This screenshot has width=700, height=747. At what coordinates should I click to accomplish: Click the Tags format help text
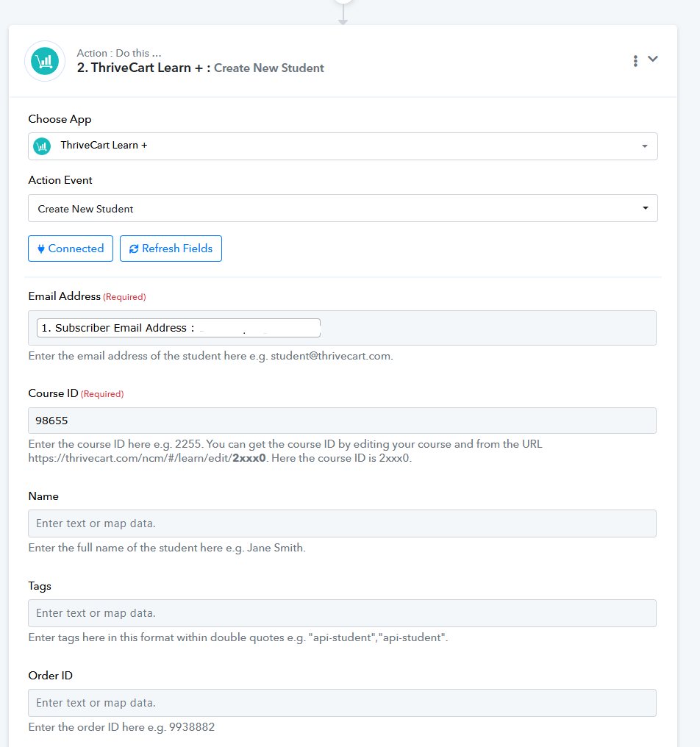point(238,637)
